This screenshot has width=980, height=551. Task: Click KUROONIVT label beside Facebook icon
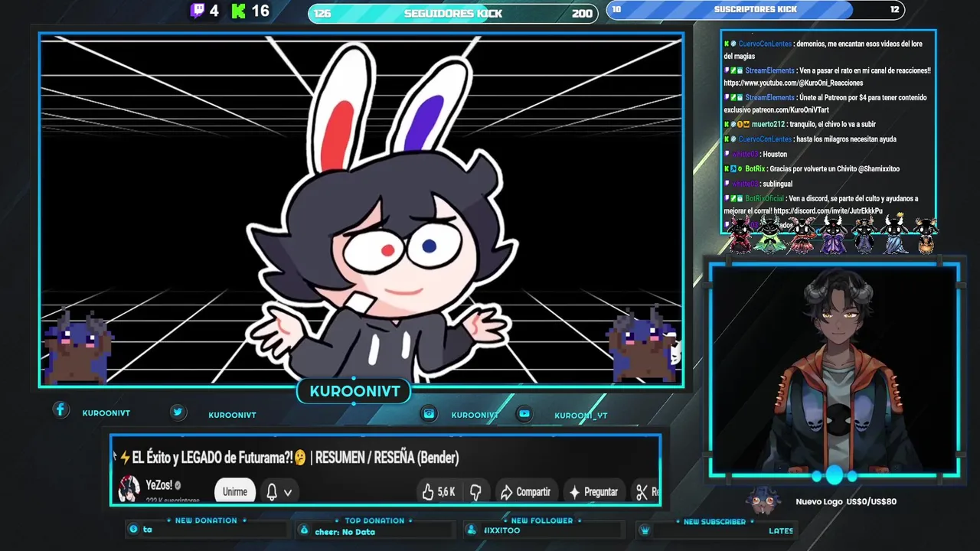click(x=106, y=413)
